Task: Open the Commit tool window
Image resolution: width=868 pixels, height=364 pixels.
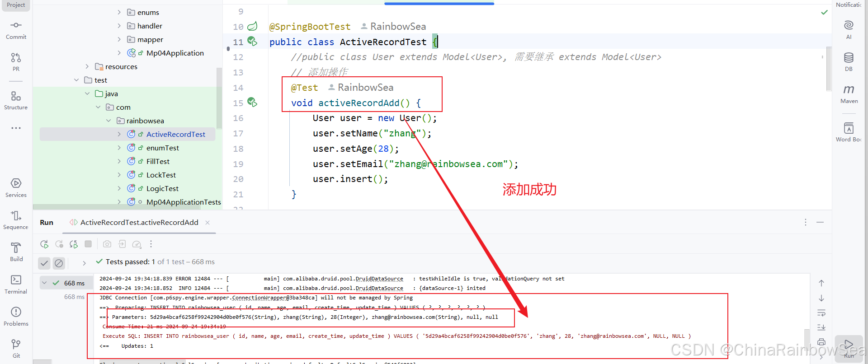Action: (x=16, y=29)
